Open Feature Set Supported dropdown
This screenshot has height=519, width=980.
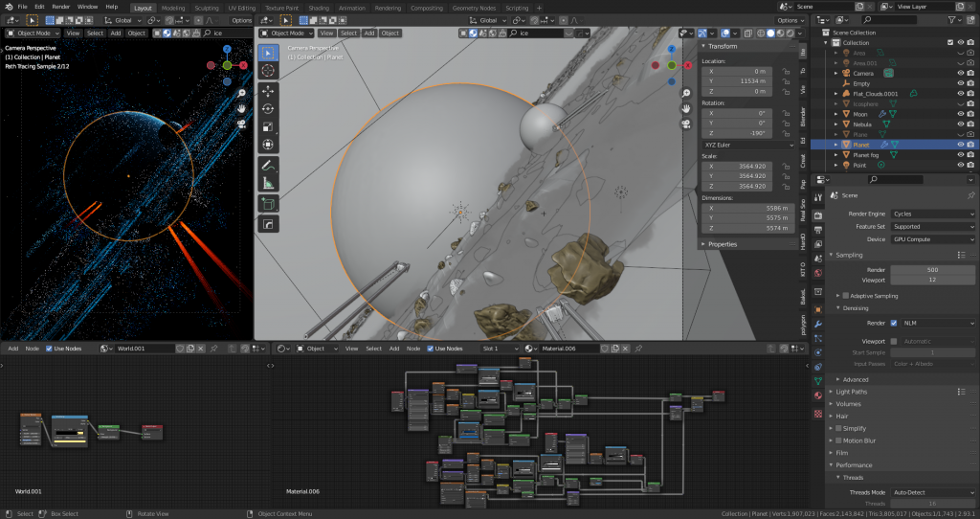(932, 226)
